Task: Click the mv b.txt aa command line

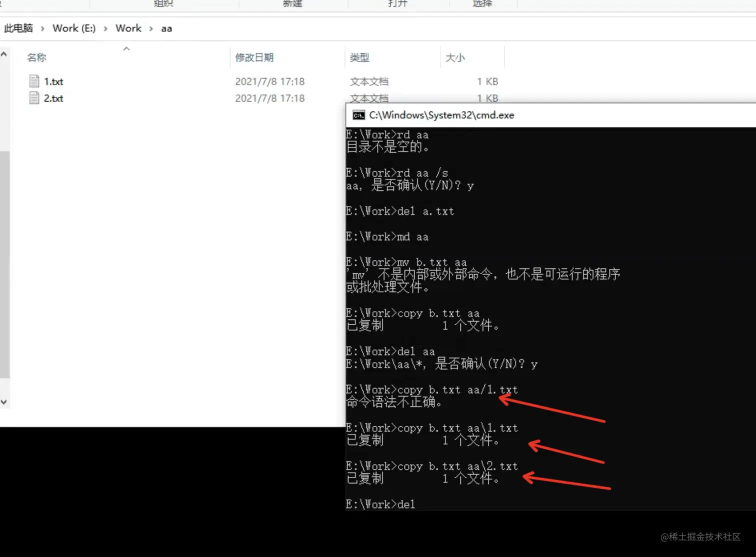Action: 406,262
